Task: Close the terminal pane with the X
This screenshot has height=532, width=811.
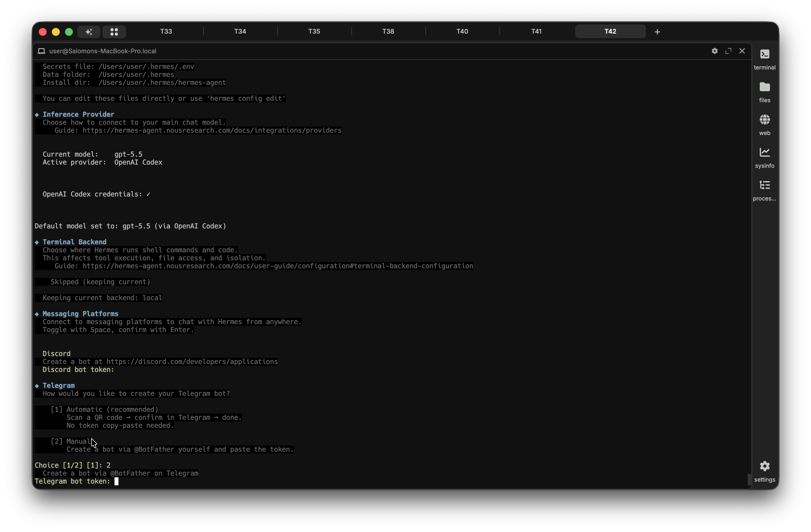Action: [742, 51]
